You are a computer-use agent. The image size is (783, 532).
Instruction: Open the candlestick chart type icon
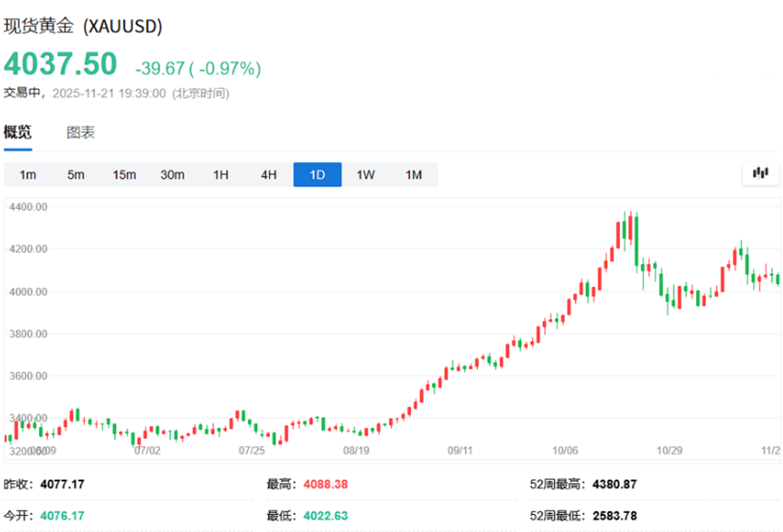[x=760, y=174]
